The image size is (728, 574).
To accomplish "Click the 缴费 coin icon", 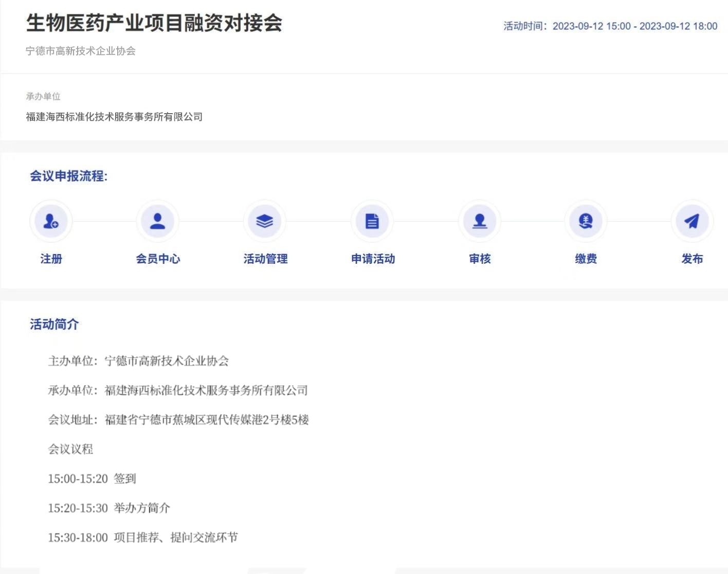I will (586, 221).
